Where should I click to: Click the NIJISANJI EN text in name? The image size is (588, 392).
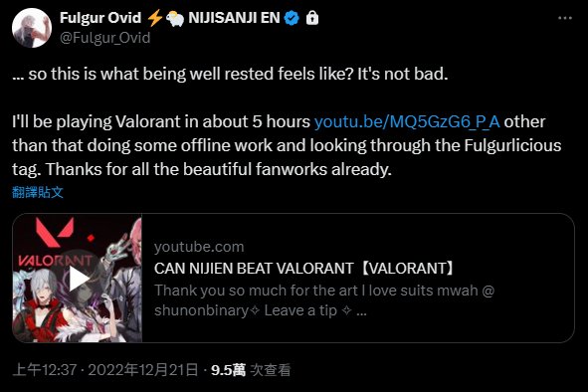pos(234,18)
